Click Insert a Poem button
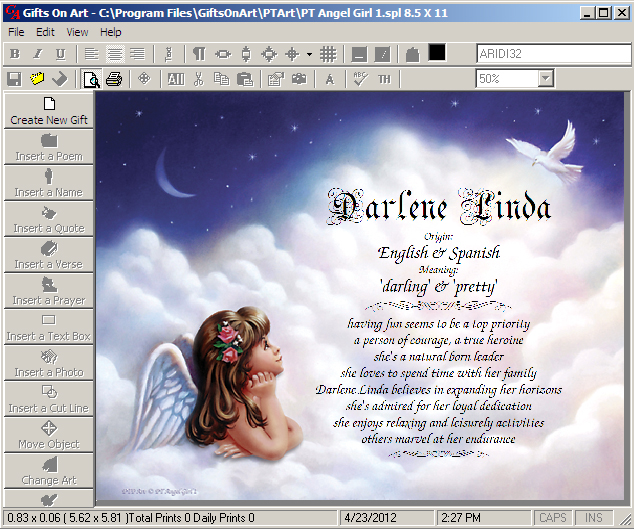Viewport: 634px width, 529px height. [x=49, y=147]
